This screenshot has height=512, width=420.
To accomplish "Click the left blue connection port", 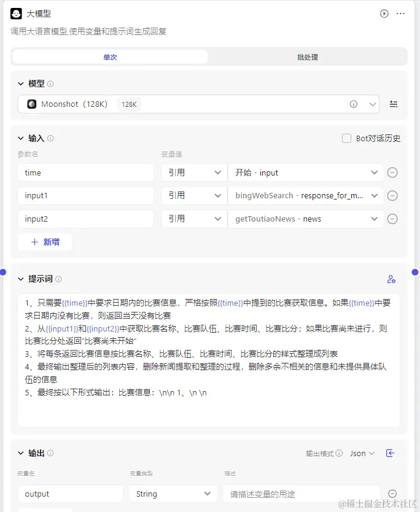I will pos(3,272).
